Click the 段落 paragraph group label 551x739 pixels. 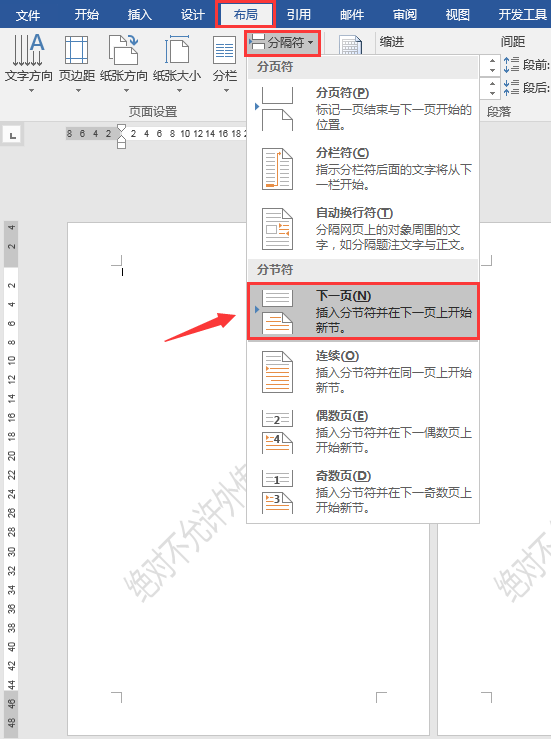499,112
